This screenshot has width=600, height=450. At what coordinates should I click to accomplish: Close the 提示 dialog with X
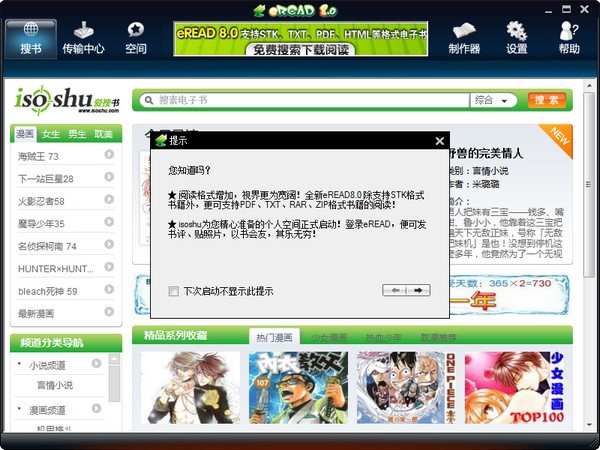coord(440,141)
